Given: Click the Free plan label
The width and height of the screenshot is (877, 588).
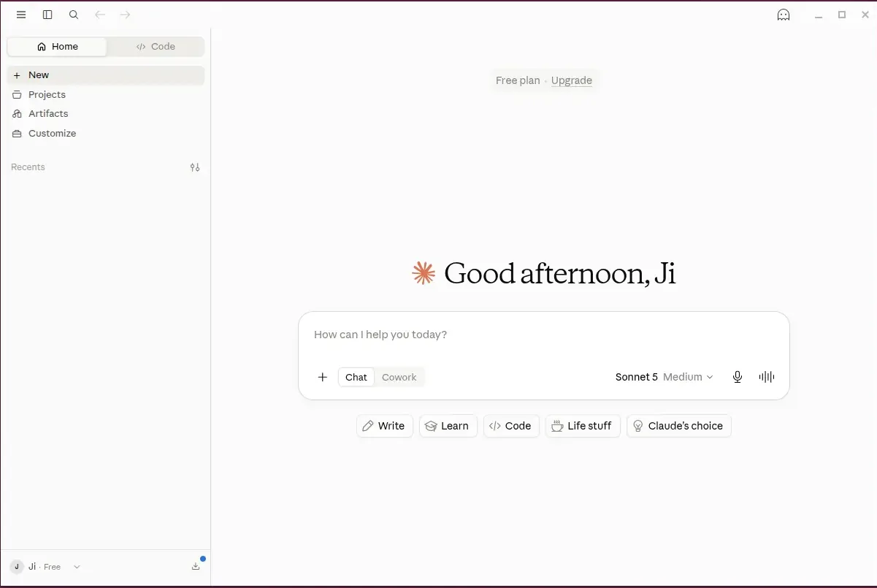Looking at the screenshot, I should point(518,81).
